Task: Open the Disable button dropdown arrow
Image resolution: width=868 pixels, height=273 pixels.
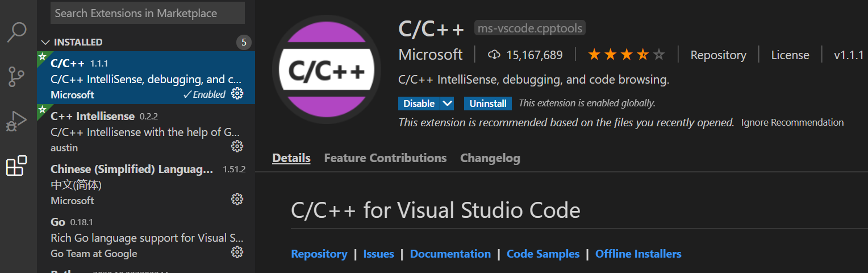Action: 448,104
